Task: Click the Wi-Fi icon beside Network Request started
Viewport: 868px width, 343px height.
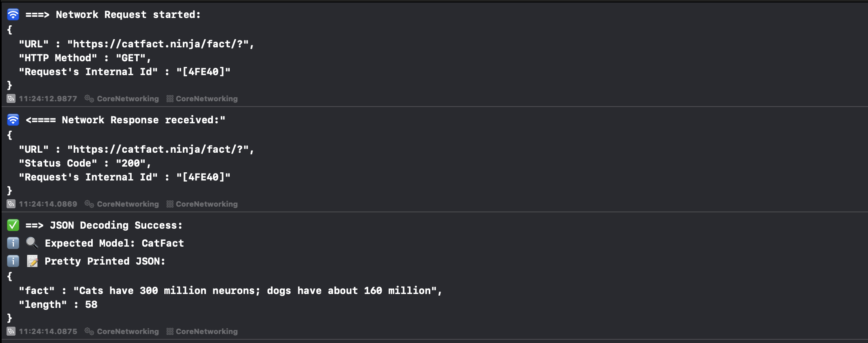Action: coord(13,15)
